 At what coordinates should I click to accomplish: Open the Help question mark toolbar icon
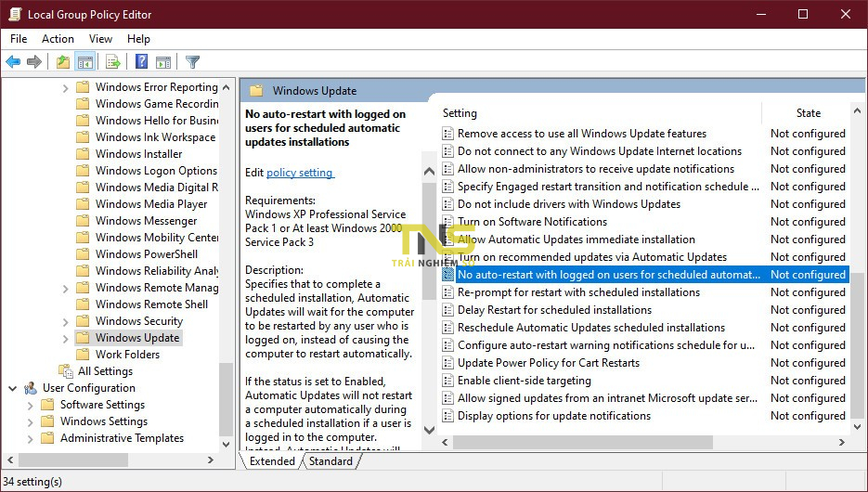142,61
